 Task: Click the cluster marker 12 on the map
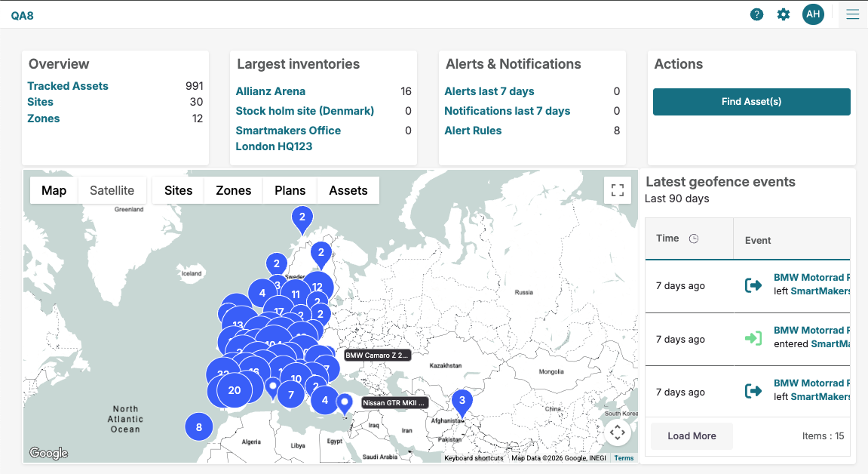pos(317,286)
